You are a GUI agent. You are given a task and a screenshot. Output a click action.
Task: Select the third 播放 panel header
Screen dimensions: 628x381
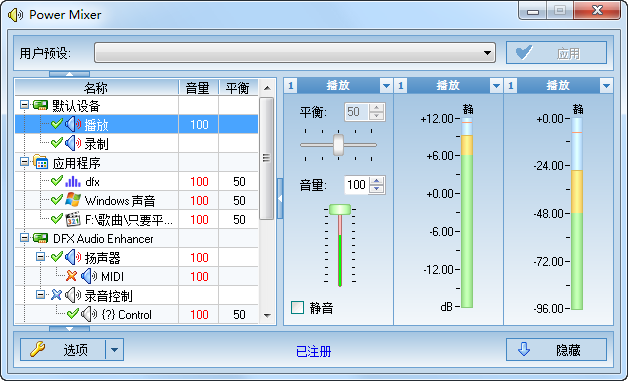(558, 85)
